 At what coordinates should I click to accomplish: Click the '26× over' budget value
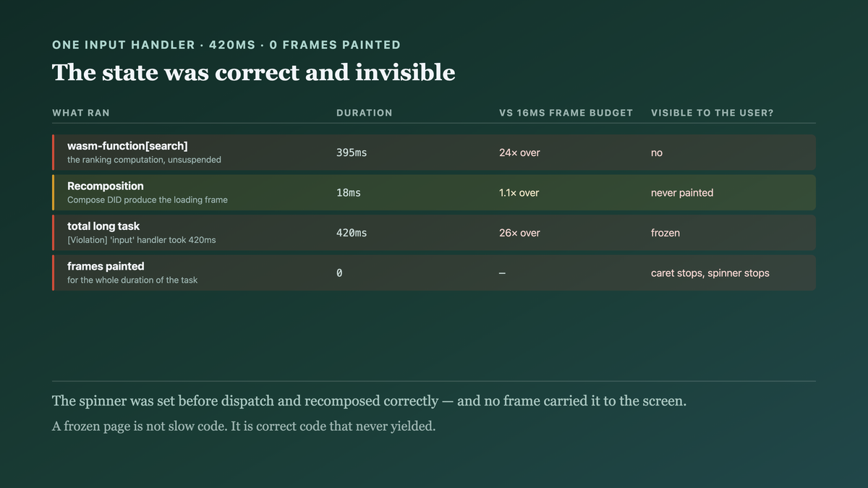click(519, 233)
